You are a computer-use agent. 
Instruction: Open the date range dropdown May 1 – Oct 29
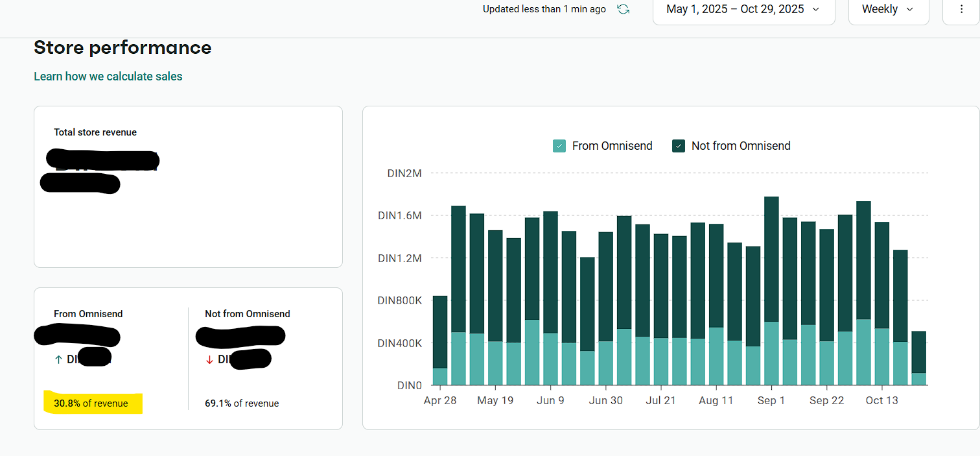(743, 10)
